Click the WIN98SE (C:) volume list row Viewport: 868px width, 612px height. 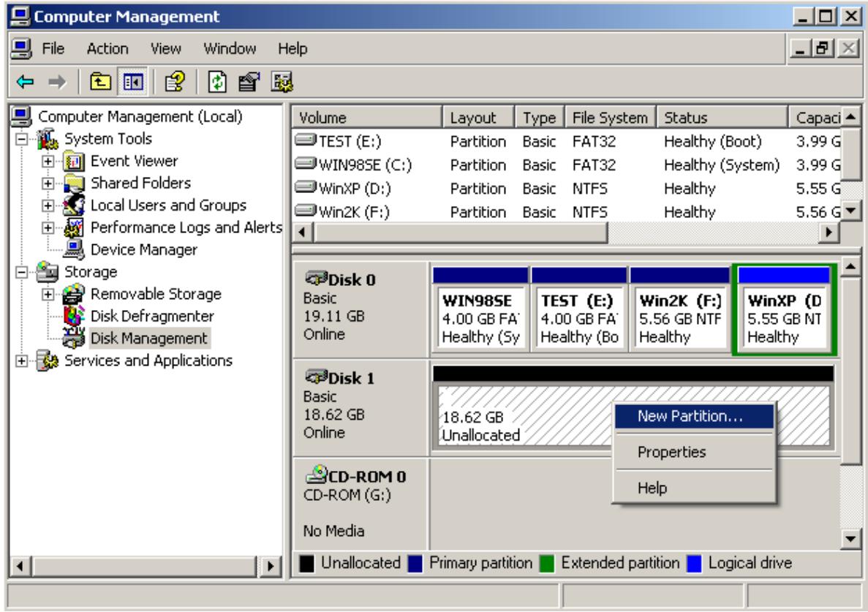566,165
